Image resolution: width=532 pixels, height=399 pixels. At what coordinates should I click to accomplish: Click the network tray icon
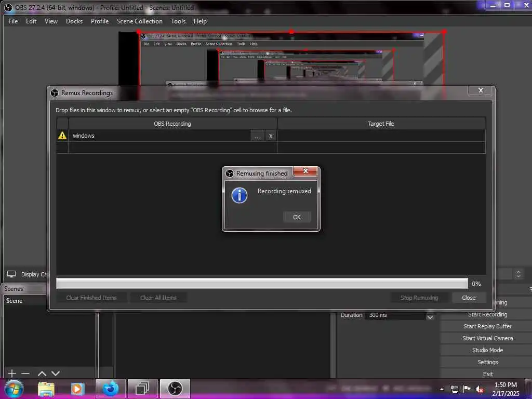click(454, 389)
